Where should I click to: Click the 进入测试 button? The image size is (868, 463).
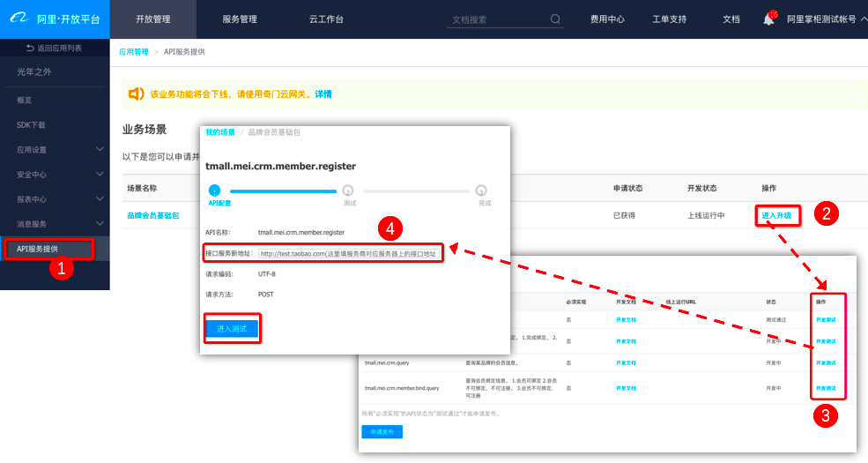tap(232, 329)
